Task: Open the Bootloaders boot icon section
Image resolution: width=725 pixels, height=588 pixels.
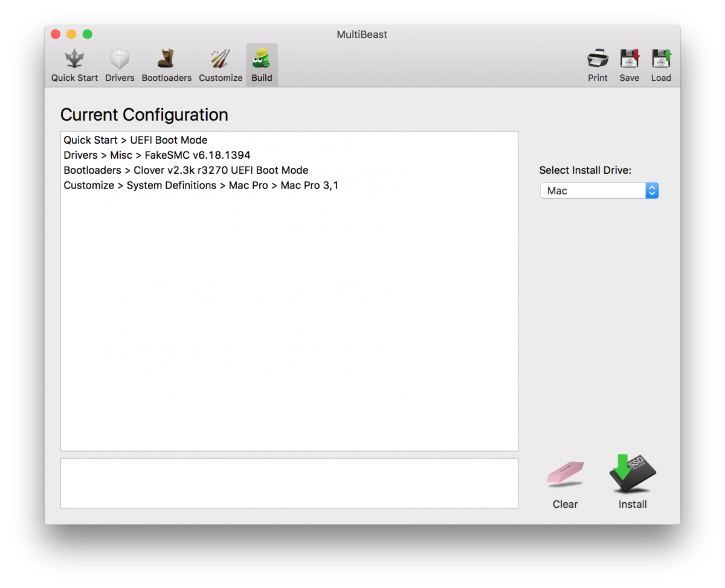Action: coord(166,66)
